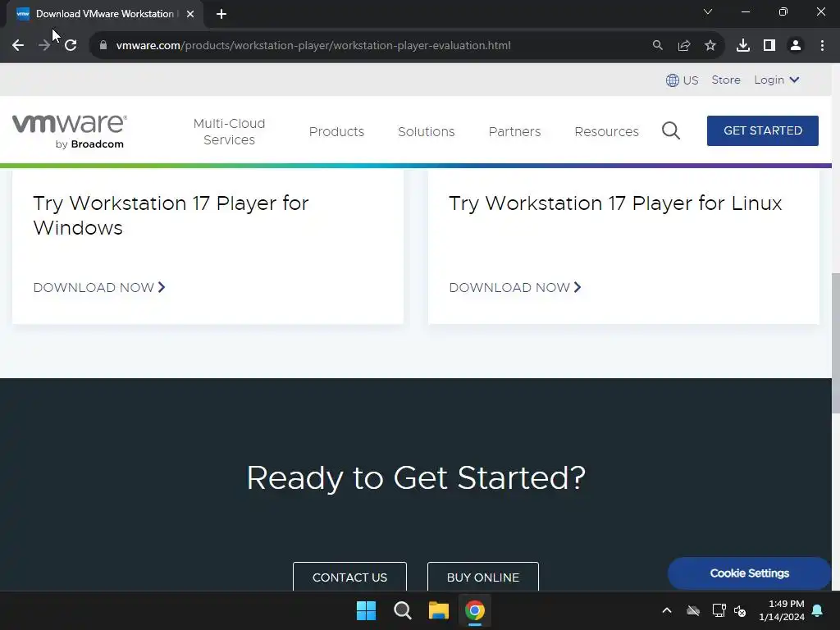This screenshot has height=630, width=840.
Task: Open Multi-Cloud Services menu
Action: [230, 131]
